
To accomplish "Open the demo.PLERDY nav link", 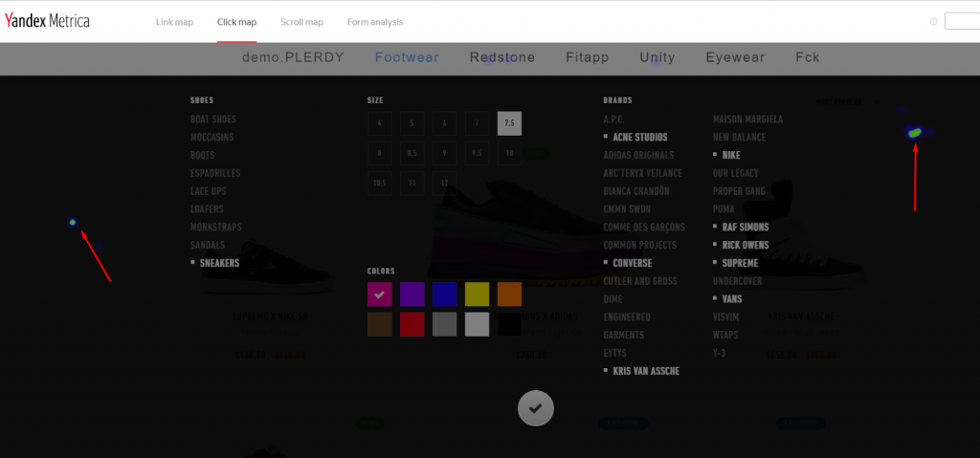I will click(293, 57).
